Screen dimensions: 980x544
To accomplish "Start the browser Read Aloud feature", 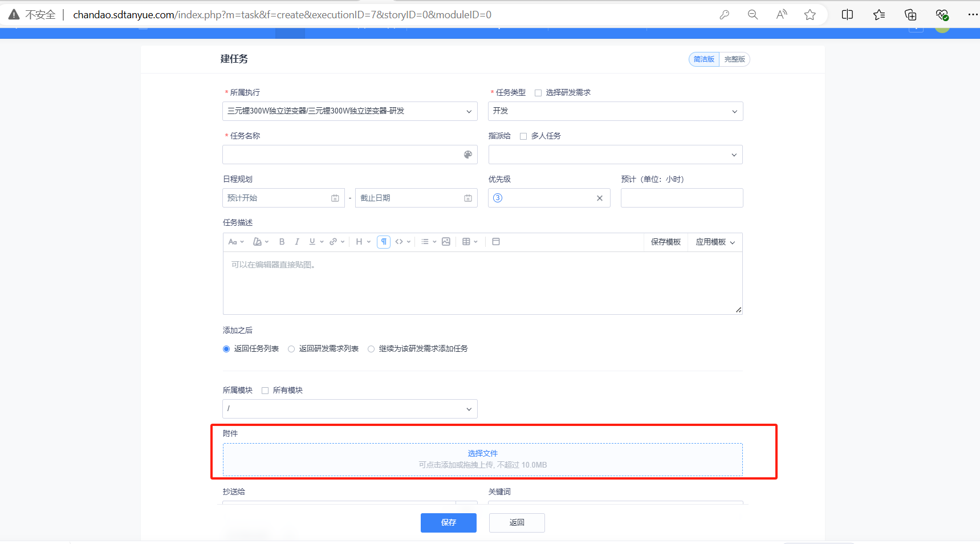I will point(782,15).
